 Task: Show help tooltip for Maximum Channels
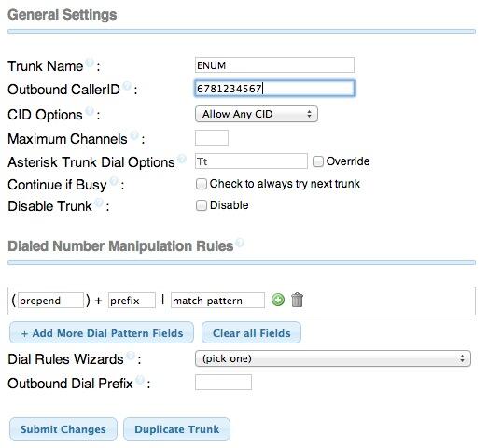(134, 134)
